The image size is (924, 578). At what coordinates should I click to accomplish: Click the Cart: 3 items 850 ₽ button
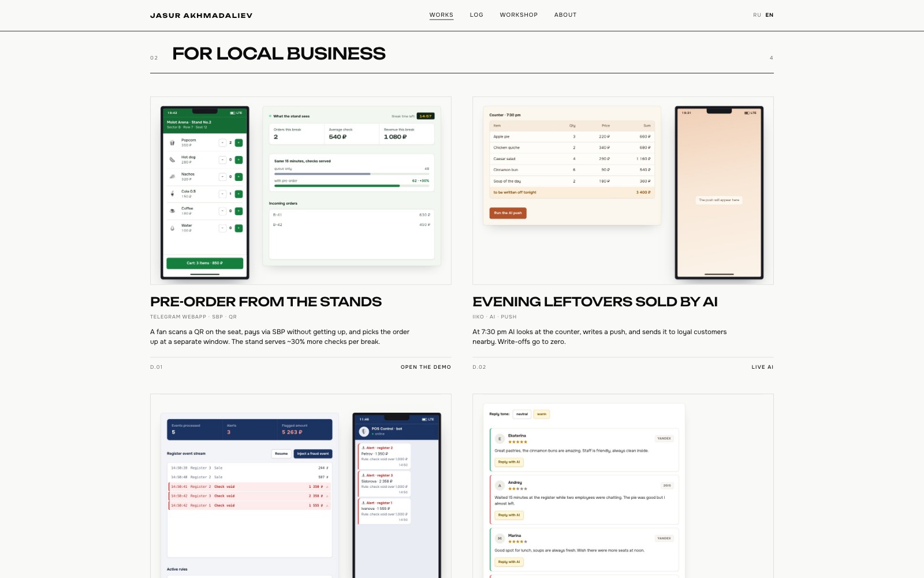tap(204, 263)
